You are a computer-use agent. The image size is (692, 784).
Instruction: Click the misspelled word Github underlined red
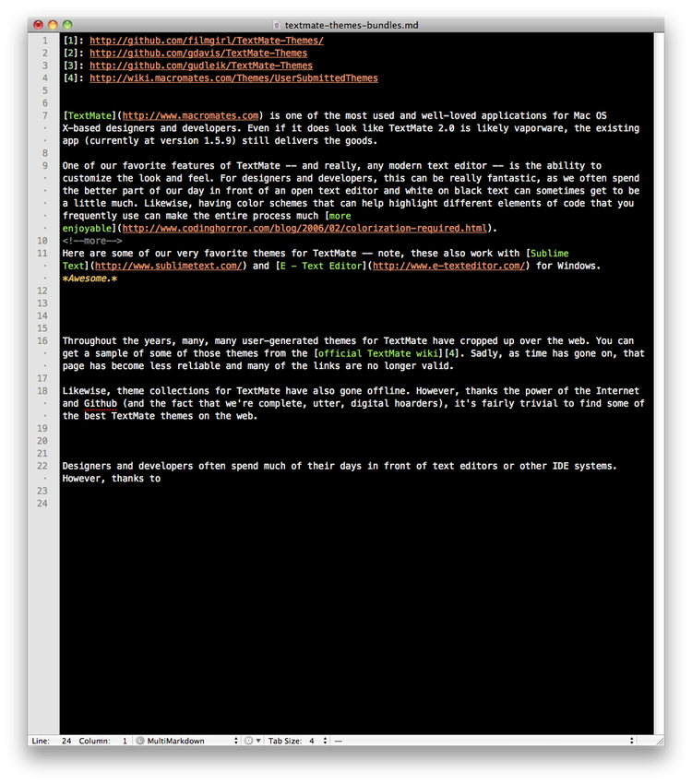[101, 403]
